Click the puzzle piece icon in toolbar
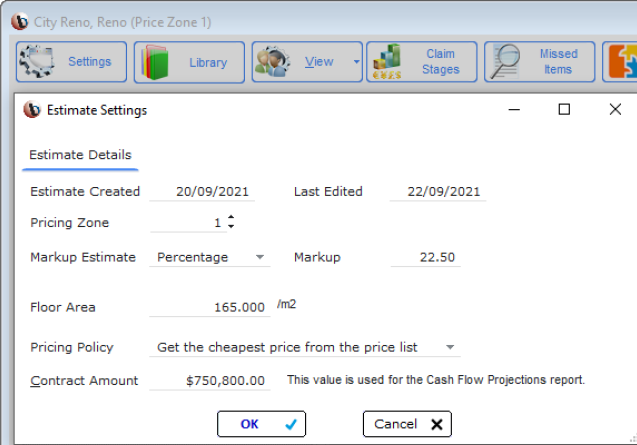Viewport: 637px width, 445px height. point(622,62)
